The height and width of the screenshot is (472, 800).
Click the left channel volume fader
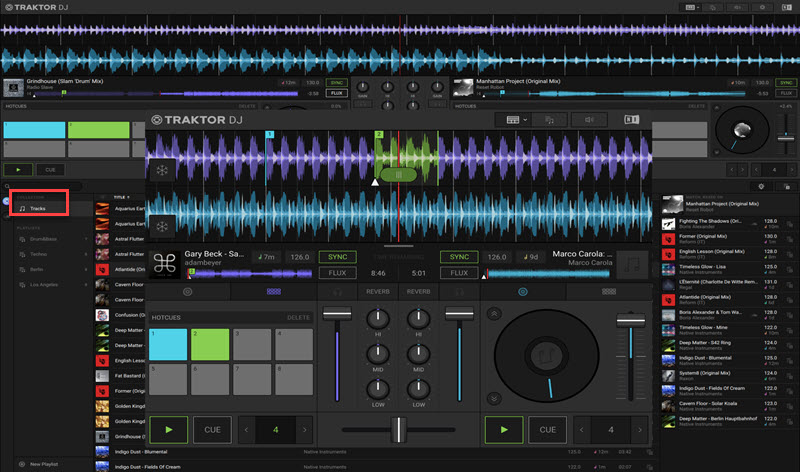337,313
